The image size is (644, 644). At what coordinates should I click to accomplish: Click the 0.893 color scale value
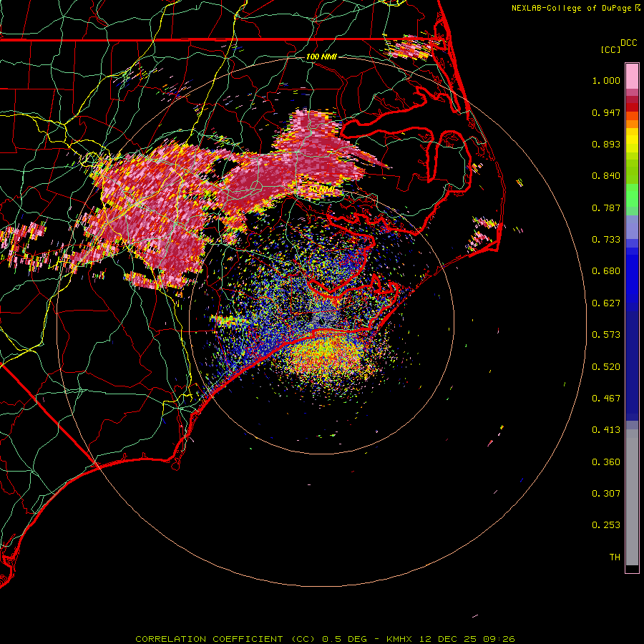[x=606, y=144]
